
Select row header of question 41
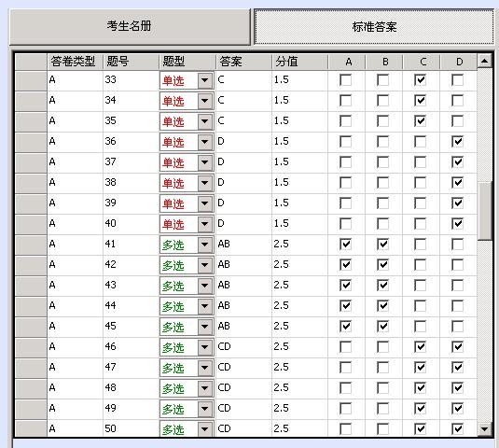(31, 245)
